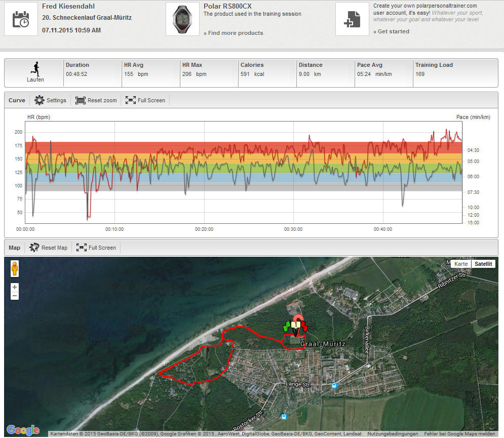The image size is (504, 438).
Task: Click the Reset zoom icon
Action: coord(81,100)
